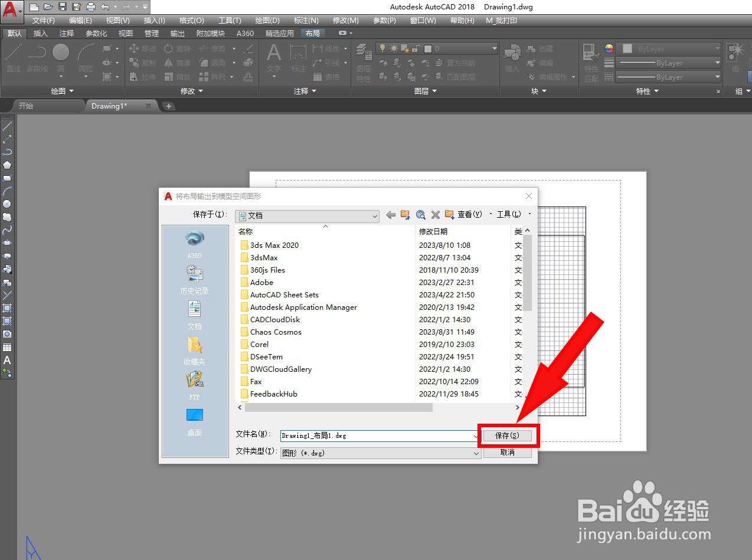Click the color wheel icon in 特性 panel
The height and width of the screenshot is (560, 752).
[x=609, y=48]
